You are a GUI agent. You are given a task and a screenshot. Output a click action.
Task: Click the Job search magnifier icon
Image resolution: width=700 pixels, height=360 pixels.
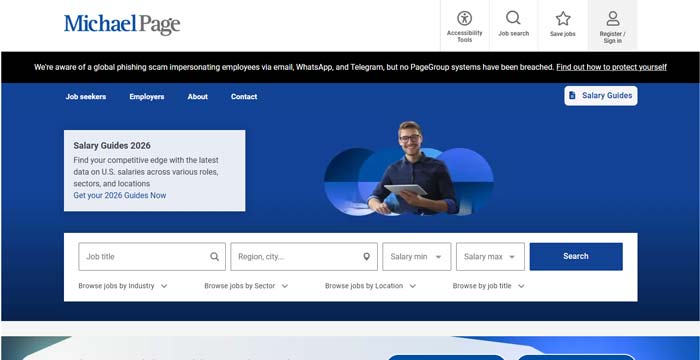[513, 18]
